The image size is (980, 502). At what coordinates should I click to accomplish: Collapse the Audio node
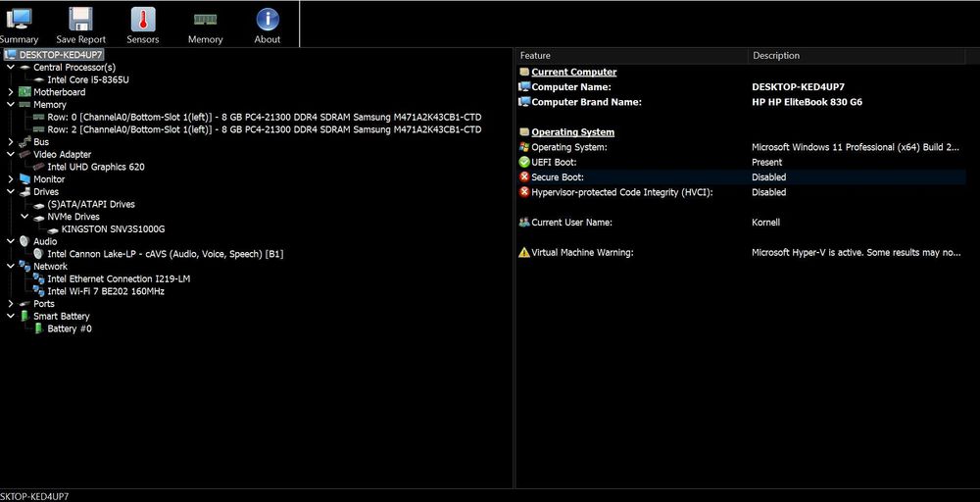coord(11,241)
